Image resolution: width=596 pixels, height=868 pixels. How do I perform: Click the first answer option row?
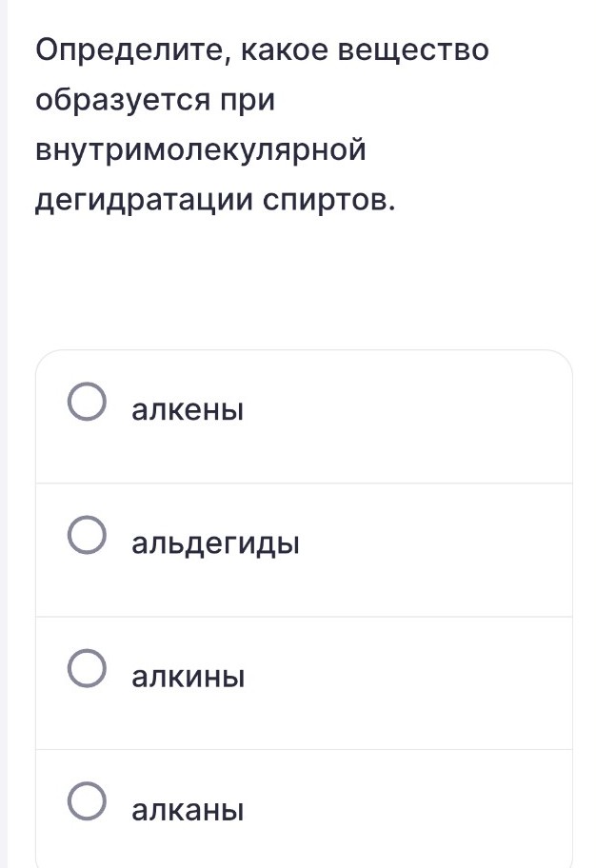(x=303, y=409)
